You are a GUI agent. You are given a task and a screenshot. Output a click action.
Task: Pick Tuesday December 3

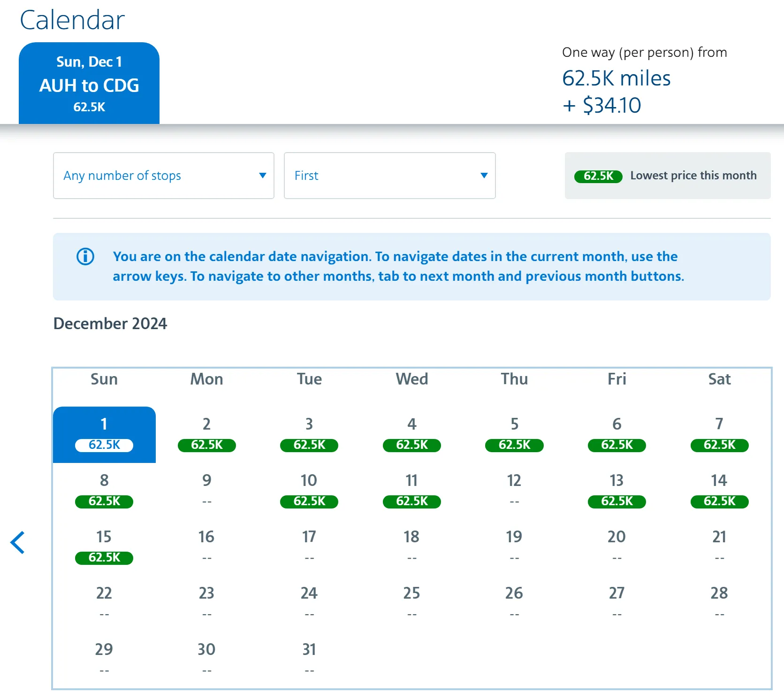point(309,434)
